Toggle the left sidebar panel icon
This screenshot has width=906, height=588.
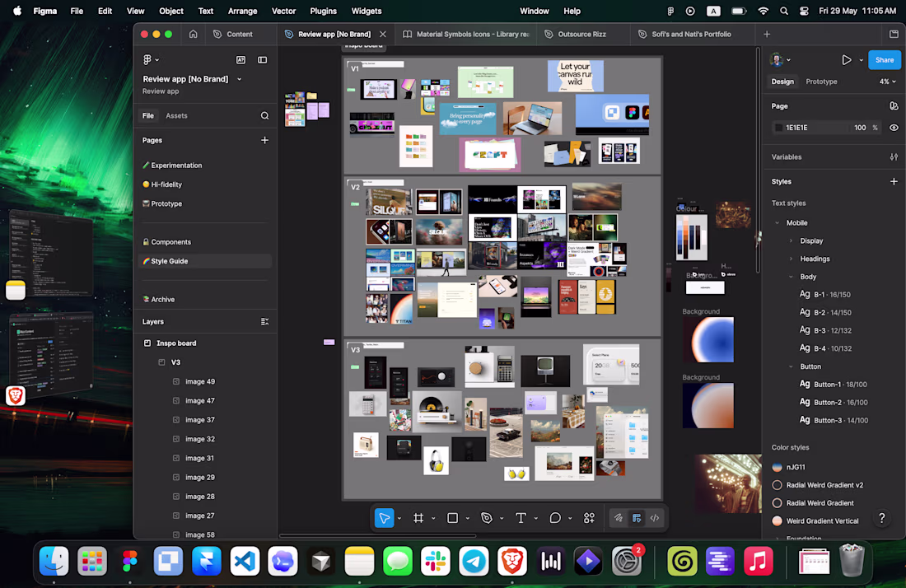pos(262,59)
